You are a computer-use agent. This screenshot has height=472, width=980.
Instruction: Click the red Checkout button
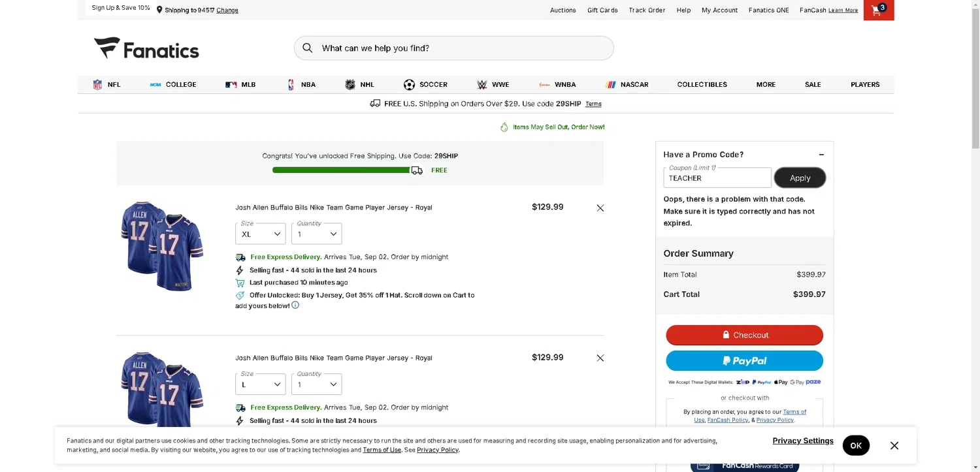coord(744,335)
